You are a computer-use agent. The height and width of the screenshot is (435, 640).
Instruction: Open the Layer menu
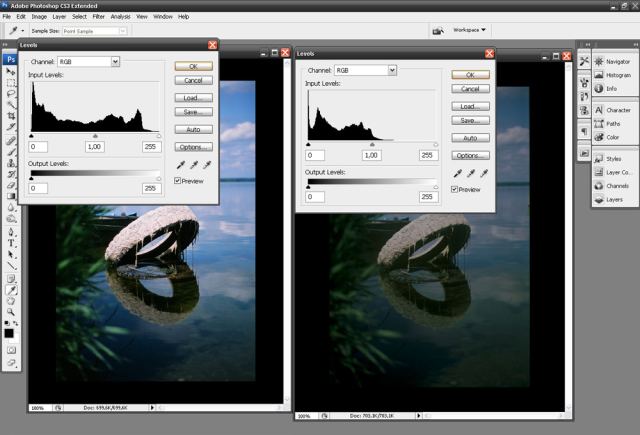(59, 17)
